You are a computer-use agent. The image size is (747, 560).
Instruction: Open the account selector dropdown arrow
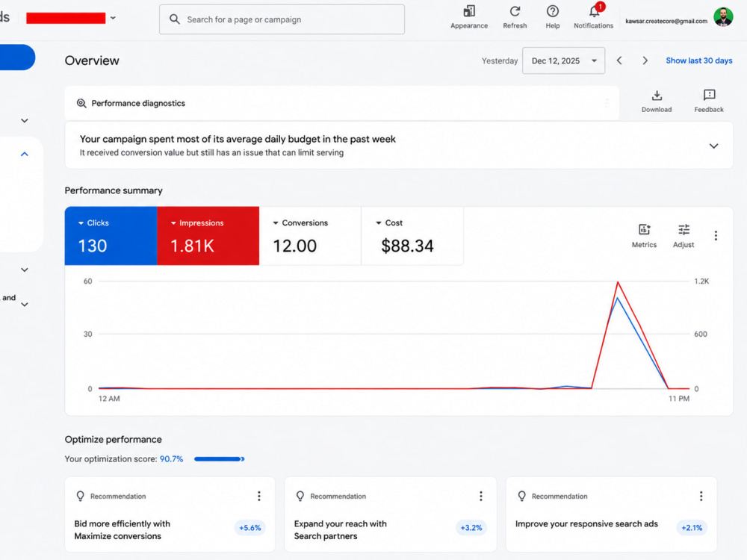coord(113,18)
